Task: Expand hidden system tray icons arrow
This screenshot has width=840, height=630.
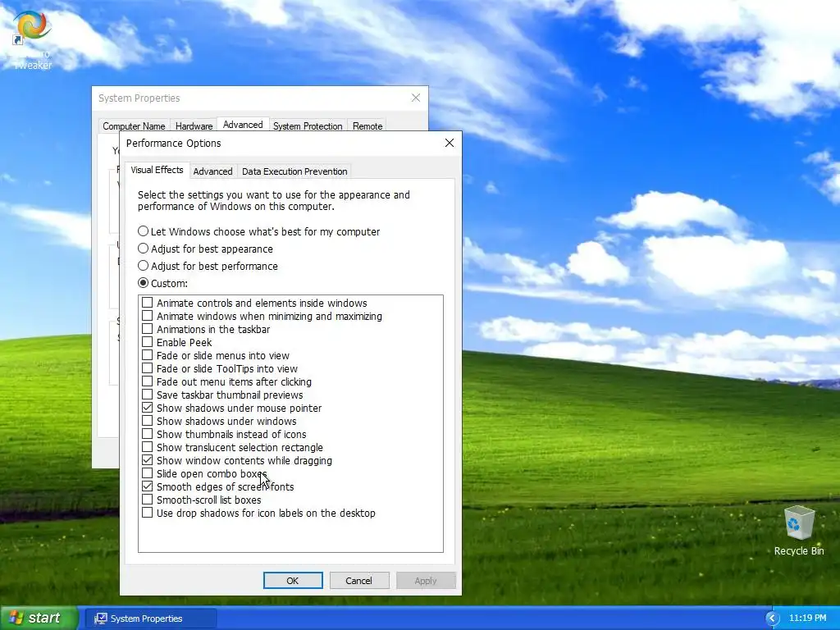Action: pos(772,619)
